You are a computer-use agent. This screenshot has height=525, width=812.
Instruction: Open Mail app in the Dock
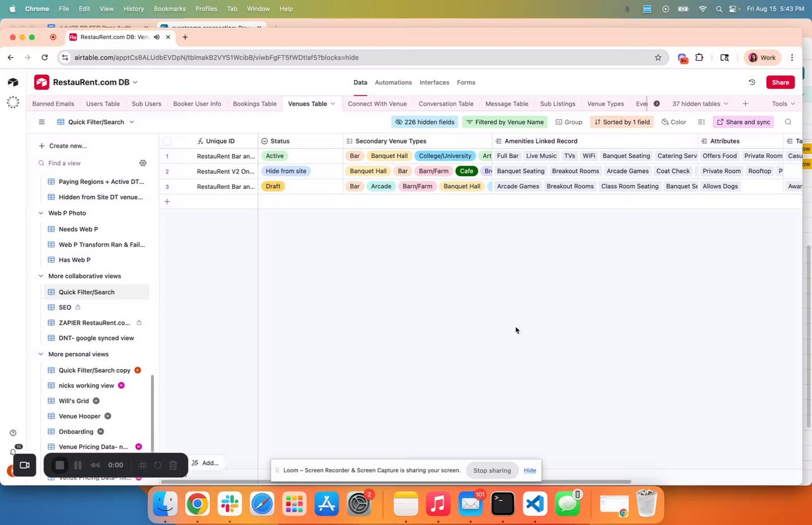coord(470,504)
